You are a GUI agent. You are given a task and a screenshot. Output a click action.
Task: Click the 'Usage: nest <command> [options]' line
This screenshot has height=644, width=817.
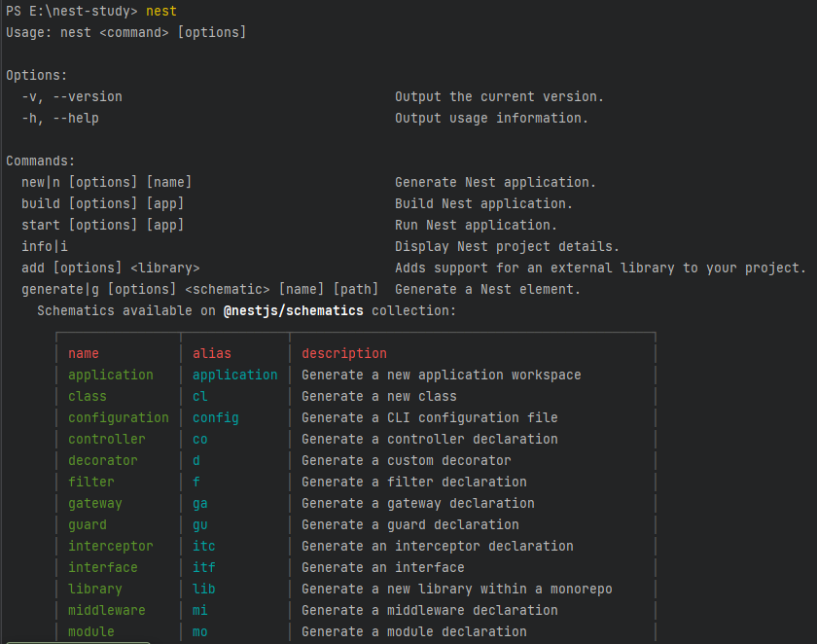(x=125, y=32)
